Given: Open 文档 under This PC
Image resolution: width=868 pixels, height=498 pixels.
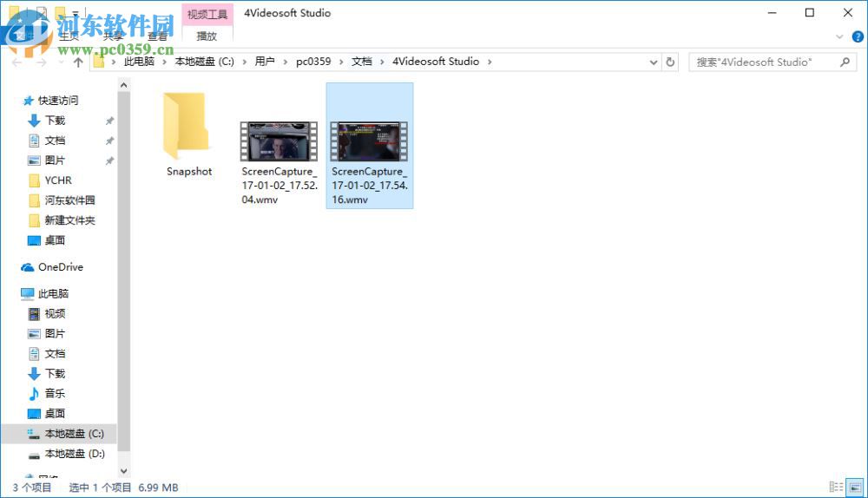Looking at the screenshot, I should [56, 354].
